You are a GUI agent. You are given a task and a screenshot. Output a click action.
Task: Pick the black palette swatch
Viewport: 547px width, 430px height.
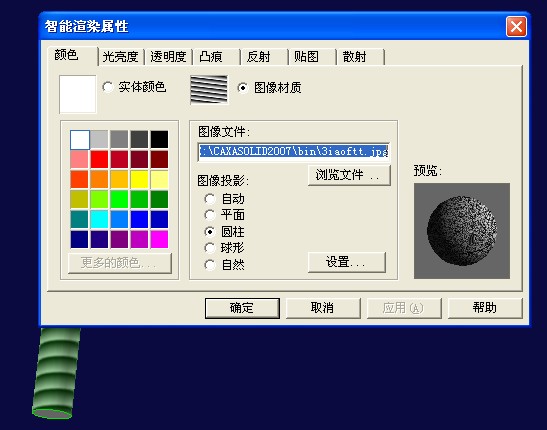pos(159,139)
